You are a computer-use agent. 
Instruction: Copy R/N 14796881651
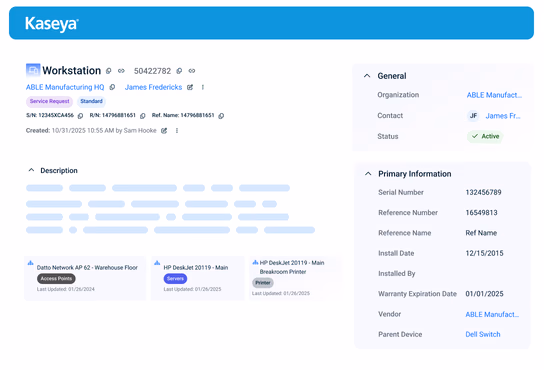tap(143, 116)
